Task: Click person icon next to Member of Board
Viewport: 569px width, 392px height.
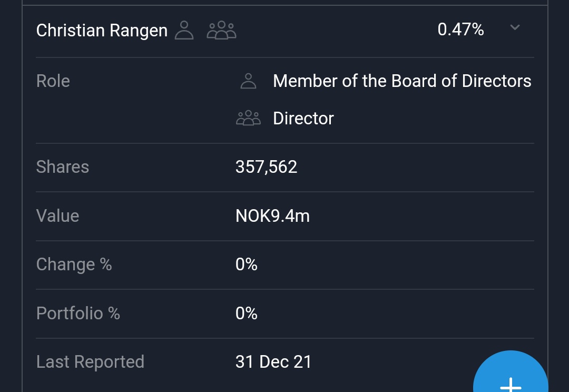Action: (248, 81)
